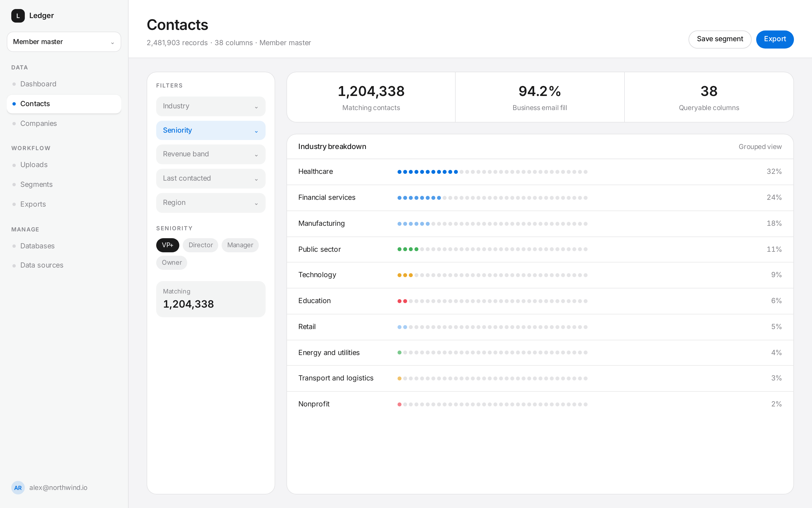This screenshot has width=812, height=508.
Task: Click the 94.2% Business email fill stat
Action: point(540,97)
